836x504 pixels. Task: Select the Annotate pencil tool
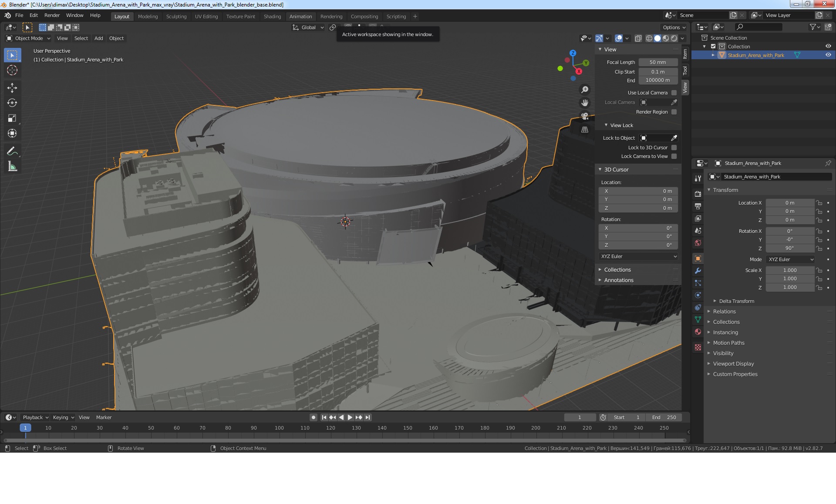coord(12,151)
